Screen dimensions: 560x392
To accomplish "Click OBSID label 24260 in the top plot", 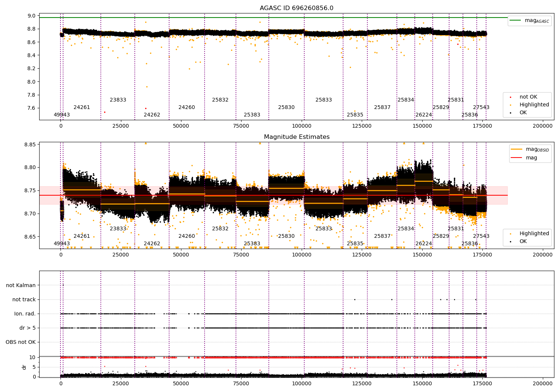I will coord(187,108).
